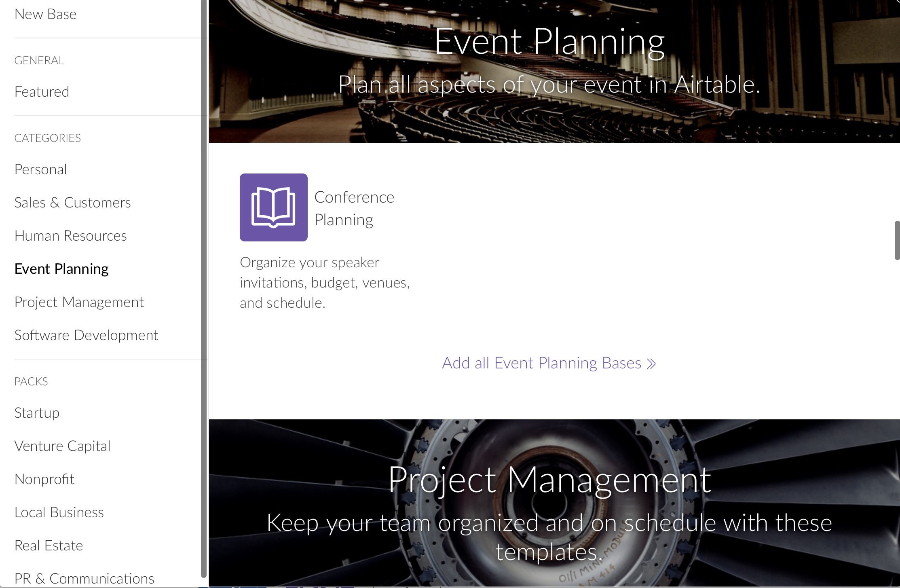Select Human Resources category in sidebar
The image size is (900, 588).
point(71,235)
